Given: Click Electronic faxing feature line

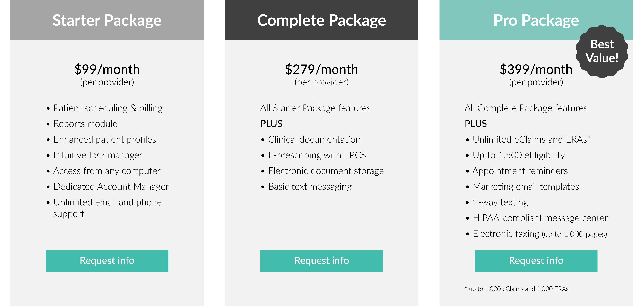Looking at the screenshot, I should pos(540,234).
